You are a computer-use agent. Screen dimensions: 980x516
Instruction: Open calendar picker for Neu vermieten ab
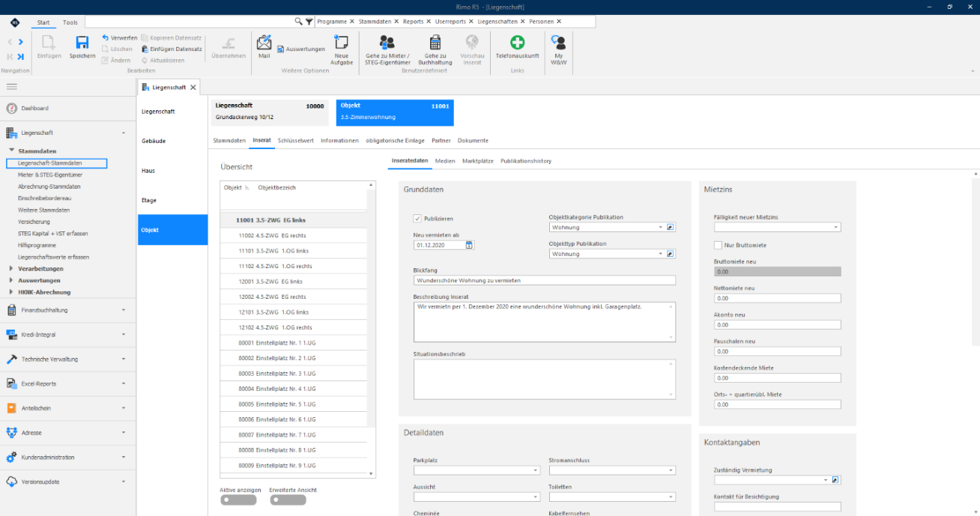469,244
